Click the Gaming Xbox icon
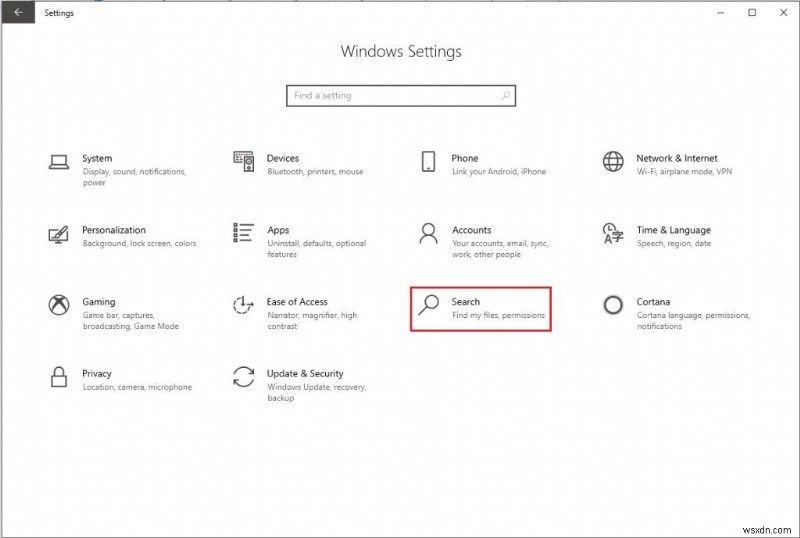This screenshot has height=538, width=800. (x=59, y=305)
